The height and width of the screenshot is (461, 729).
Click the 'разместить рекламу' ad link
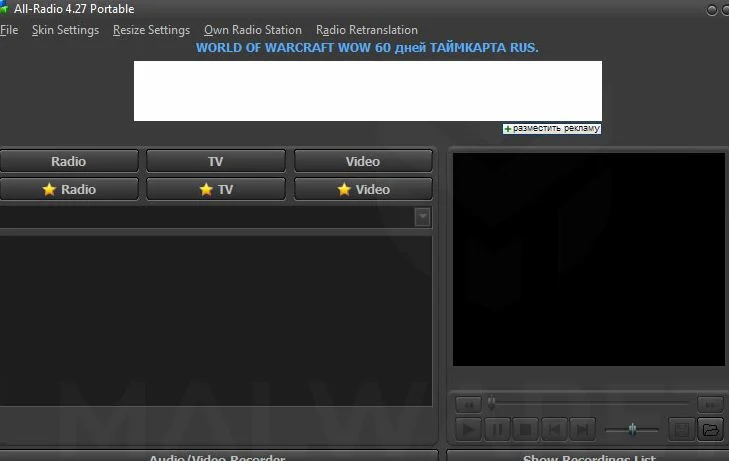click(552, 128)
